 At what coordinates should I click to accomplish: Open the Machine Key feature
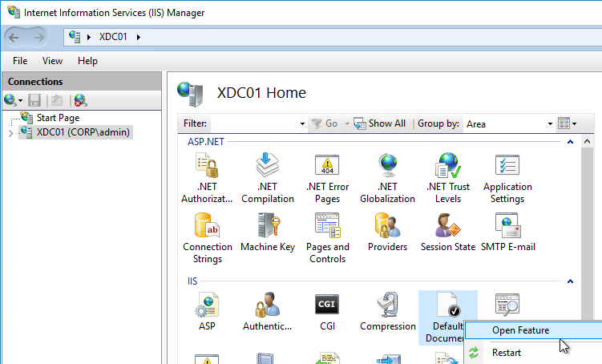268,233
